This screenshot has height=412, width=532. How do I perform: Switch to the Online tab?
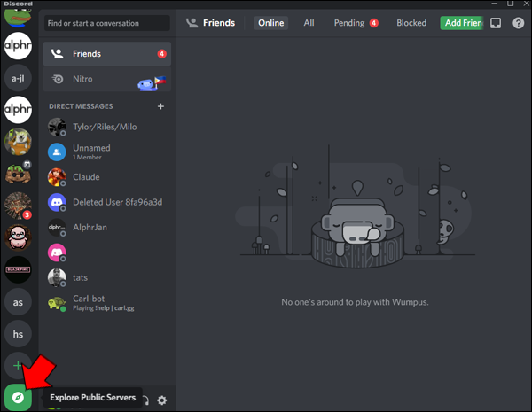[270, 23]
